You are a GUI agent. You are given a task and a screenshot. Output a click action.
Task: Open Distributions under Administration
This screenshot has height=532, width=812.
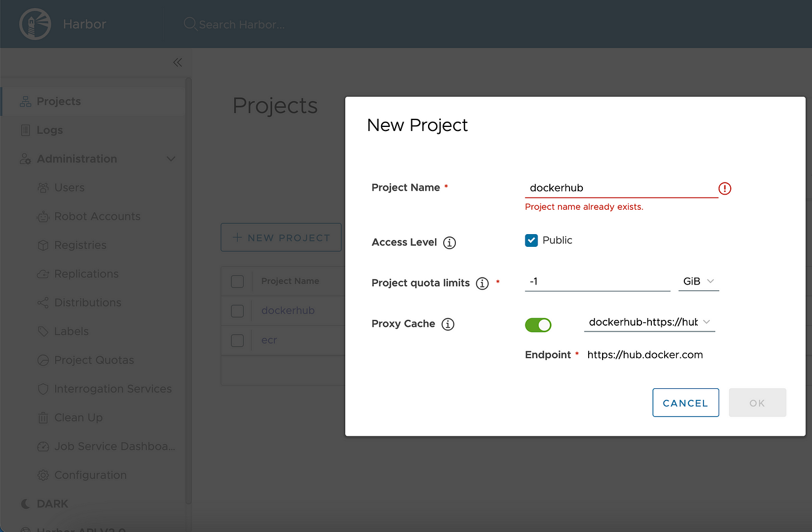(x=88, y=303)
